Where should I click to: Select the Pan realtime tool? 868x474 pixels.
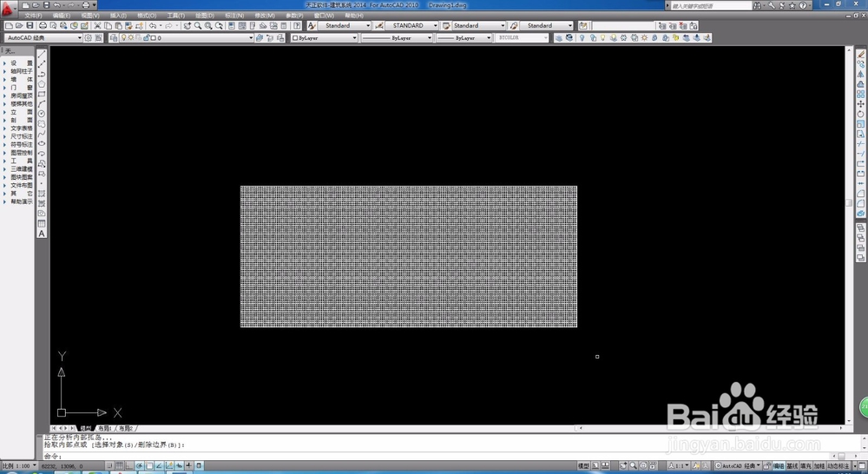[187, 25]
